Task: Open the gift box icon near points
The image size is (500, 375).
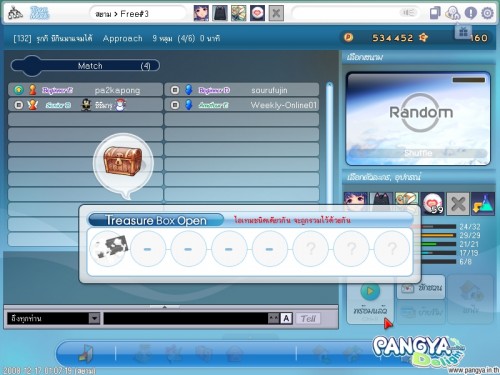Action: pyautogui.click(x=463, y=32)
